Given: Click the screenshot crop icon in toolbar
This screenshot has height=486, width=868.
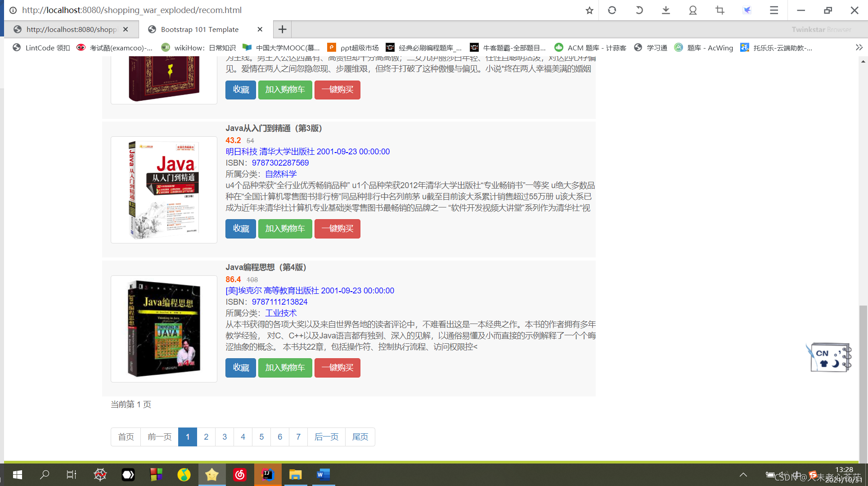Looking at the screenshot, I should 720,10.
